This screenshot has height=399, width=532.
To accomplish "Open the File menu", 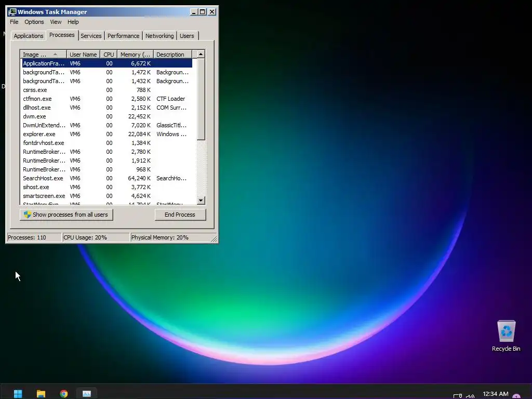I will pos(14,22).
